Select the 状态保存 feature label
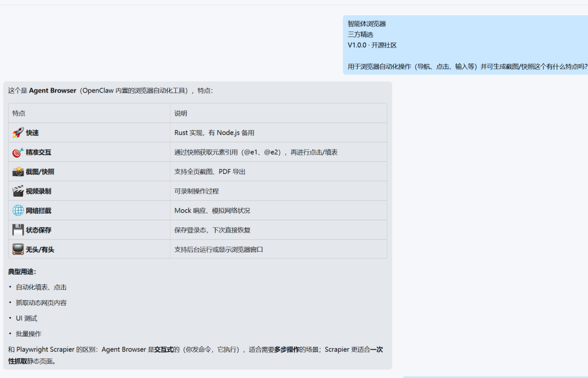Viewport: 588px width, 378px height. point(39,230)
